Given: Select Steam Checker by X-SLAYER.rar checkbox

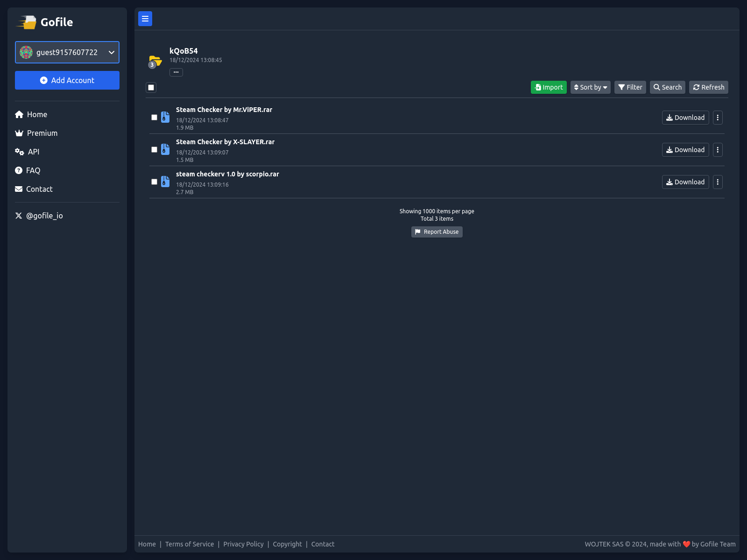Looking at the screenshot, I should pos(154,150).
